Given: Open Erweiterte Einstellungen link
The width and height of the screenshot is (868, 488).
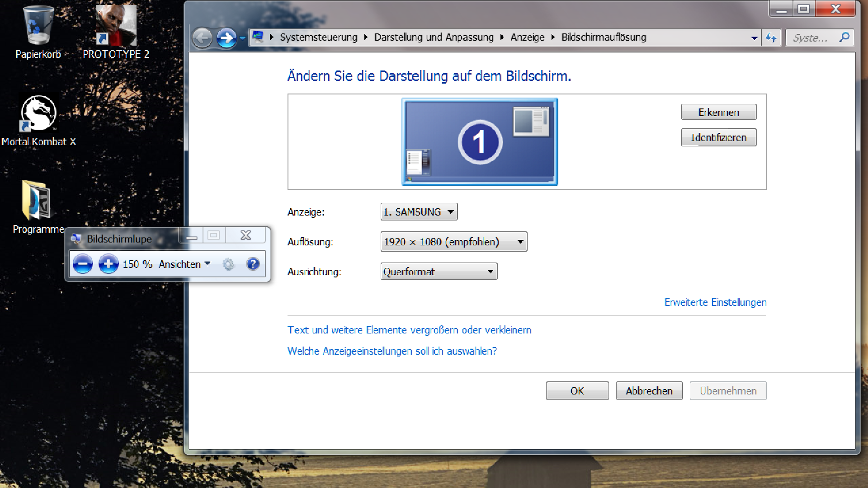Looking at the screenshot, I should click(x=715, y=302).
